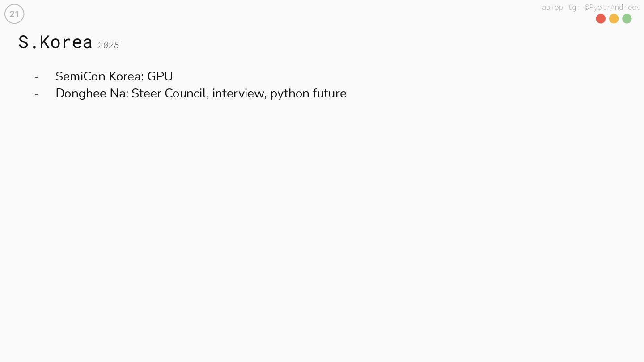
Task: Click the word Korea in first bullet
Action: point(126,76)
